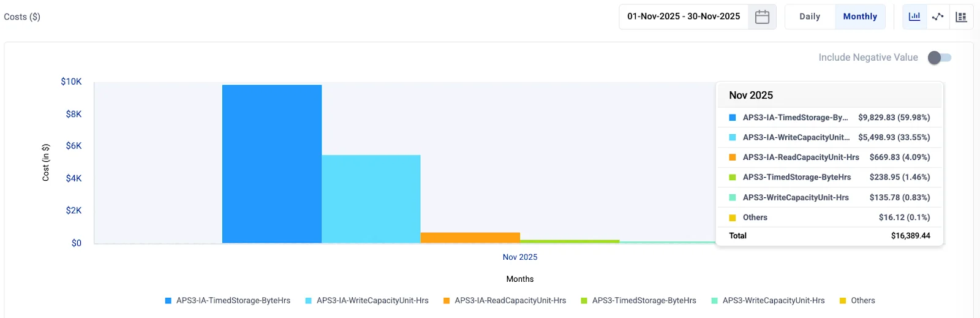
Task: Open the calendar date picker
Action: tap(762, 17)
